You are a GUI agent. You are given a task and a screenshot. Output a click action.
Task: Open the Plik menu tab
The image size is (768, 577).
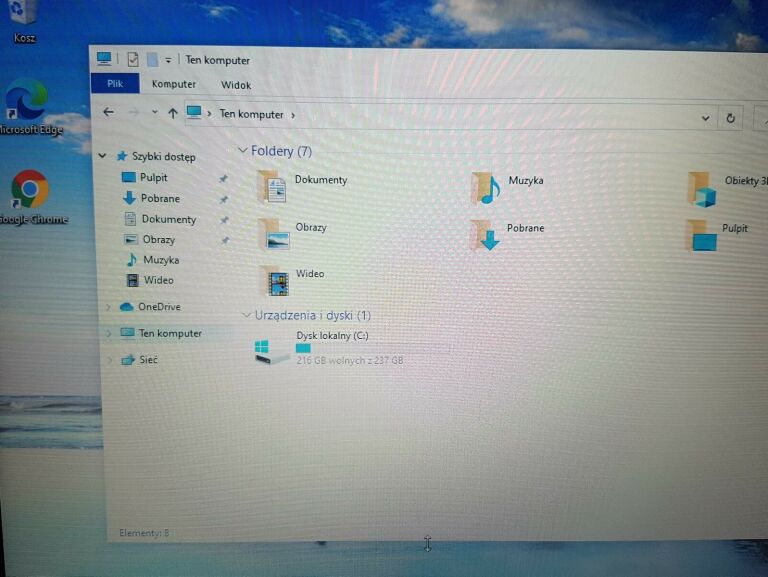point(115,84)
